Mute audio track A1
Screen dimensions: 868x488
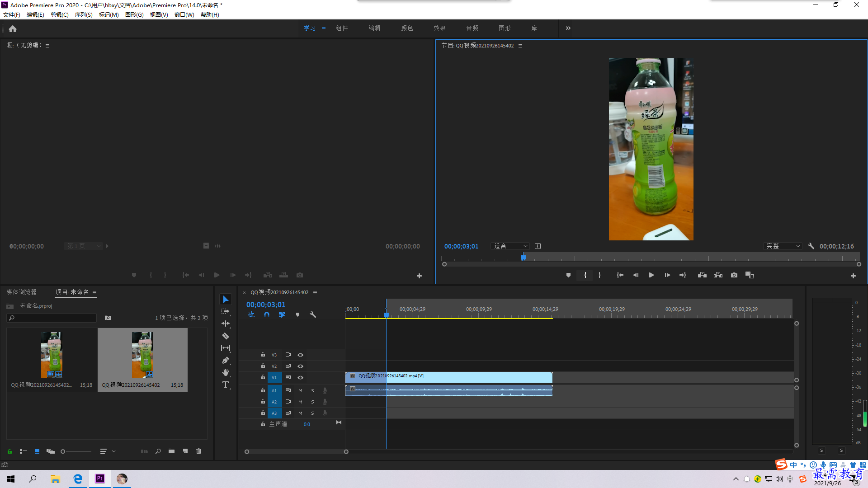coord(300,390)
